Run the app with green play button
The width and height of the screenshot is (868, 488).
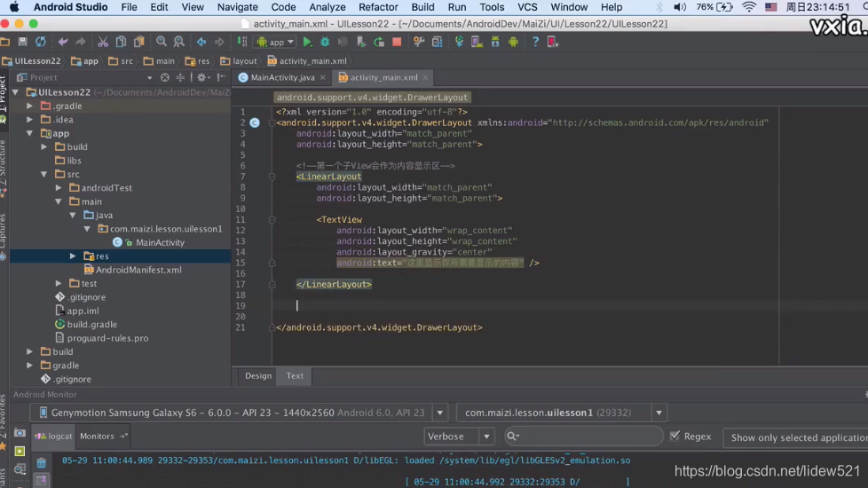pyautogui.click(x=307, y=42)
